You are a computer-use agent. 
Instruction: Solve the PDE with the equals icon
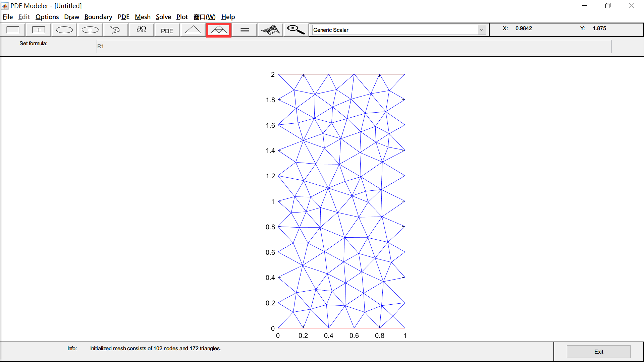(245, 30)
